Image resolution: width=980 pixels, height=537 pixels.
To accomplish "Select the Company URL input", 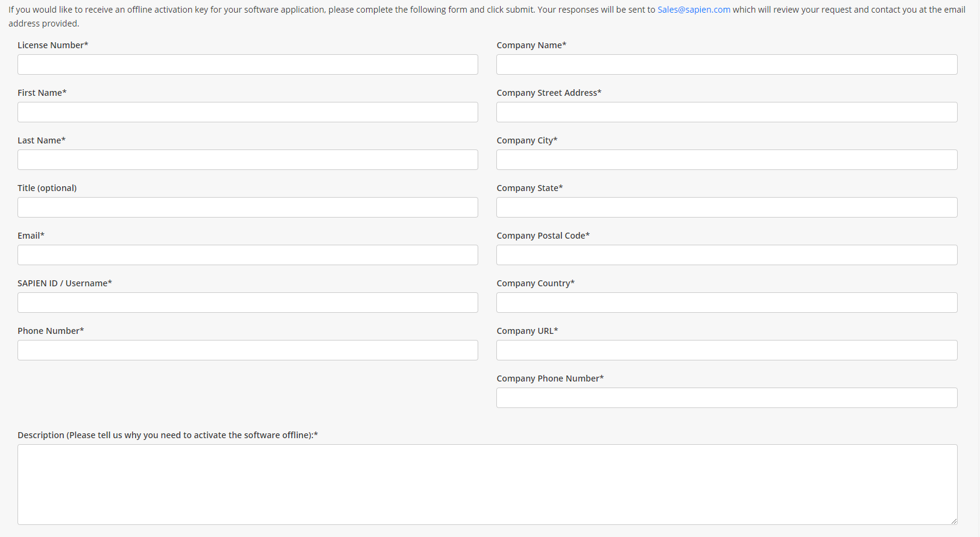I will (x=727, y=350).
